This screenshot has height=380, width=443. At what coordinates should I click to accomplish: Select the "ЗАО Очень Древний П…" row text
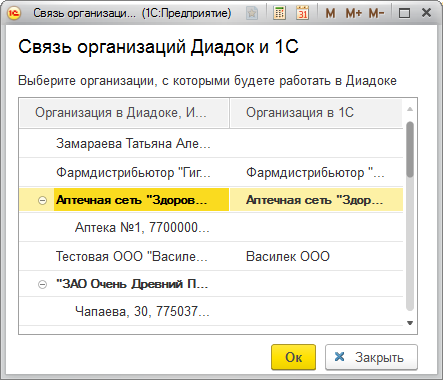(x=132, y=284)
